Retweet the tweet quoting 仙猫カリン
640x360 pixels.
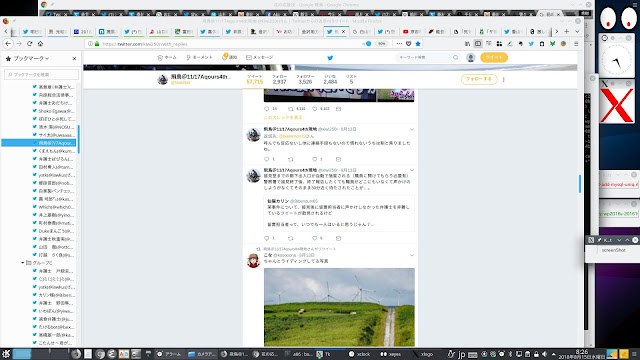pos(291,238)
